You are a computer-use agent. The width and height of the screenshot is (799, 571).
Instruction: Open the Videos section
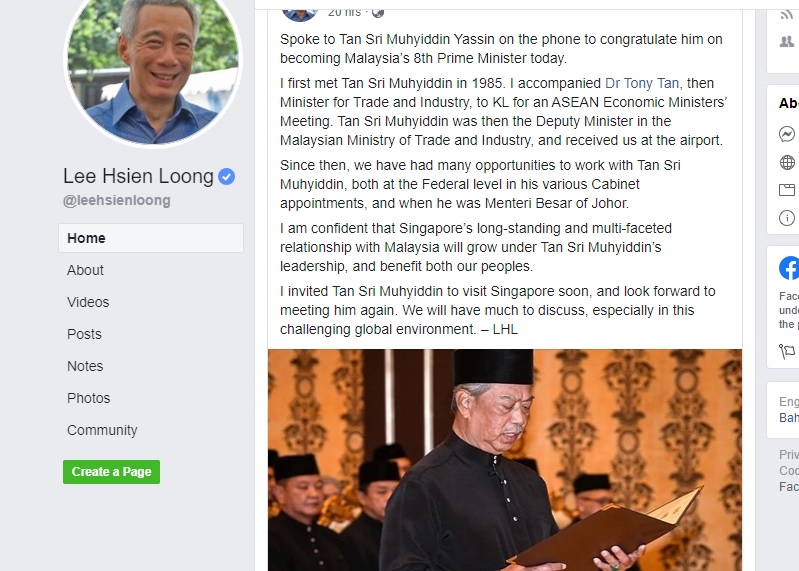pyautogui.click(x=88, y=302)
